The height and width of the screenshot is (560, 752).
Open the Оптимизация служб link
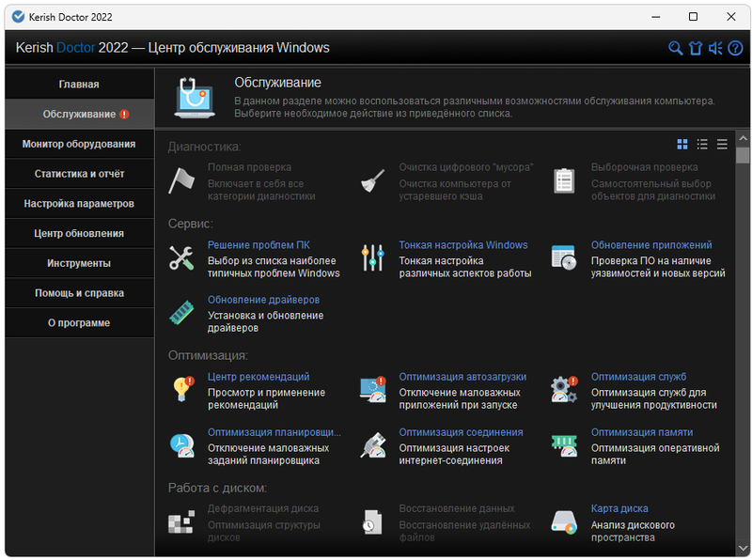coord(638,377)
